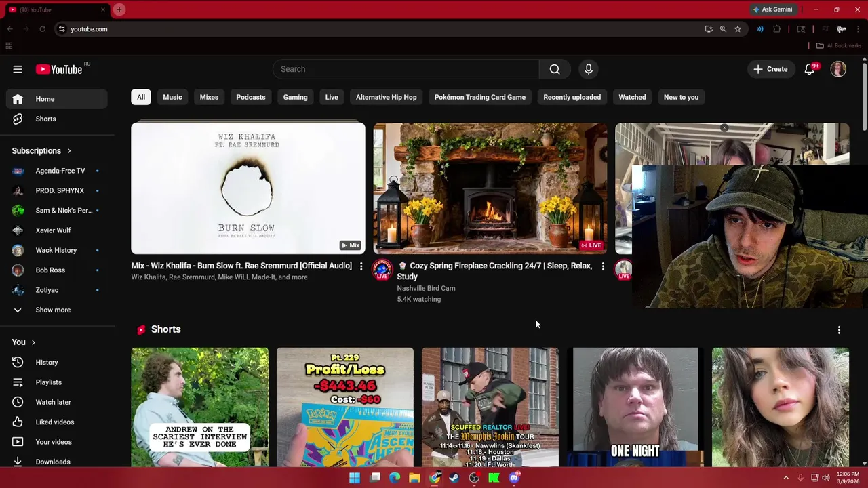Open Zotiyac channel
The height and width of the screenshot is (488, 868).
(x=57, y=290)
